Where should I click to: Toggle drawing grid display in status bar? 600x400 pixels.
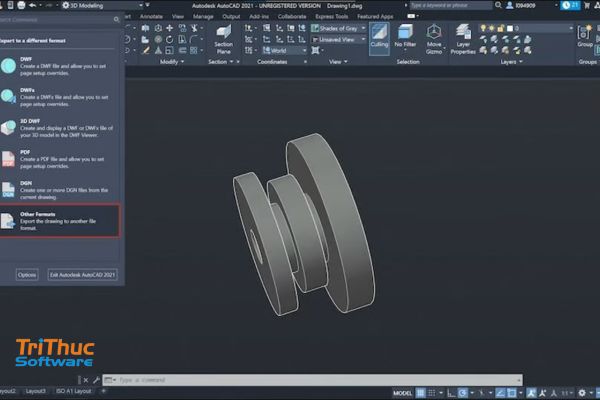[x=421, y=393]
